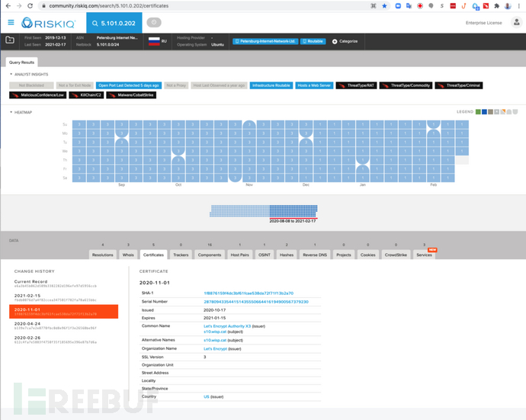Open the hamburger menu next to RiskIQ logo

[x=11, y=22]
